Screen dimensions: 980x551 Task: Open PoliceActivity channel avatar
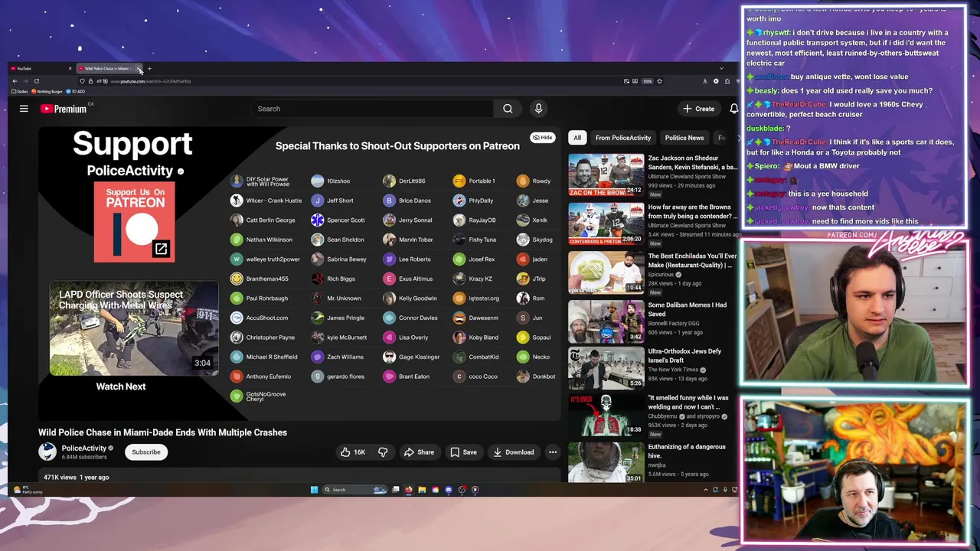[x=47, y=452]
